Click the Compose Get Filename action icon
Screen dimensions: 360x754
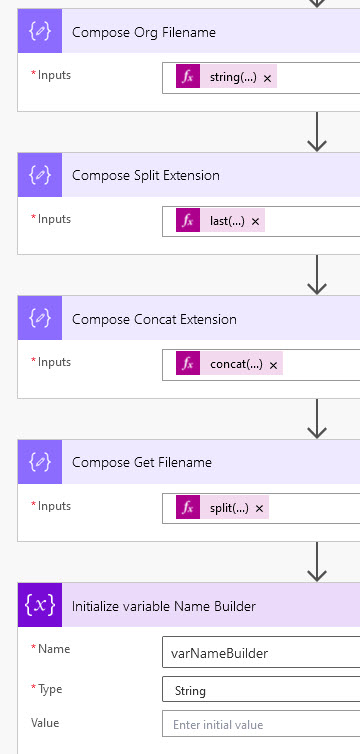tap(40, 462)
